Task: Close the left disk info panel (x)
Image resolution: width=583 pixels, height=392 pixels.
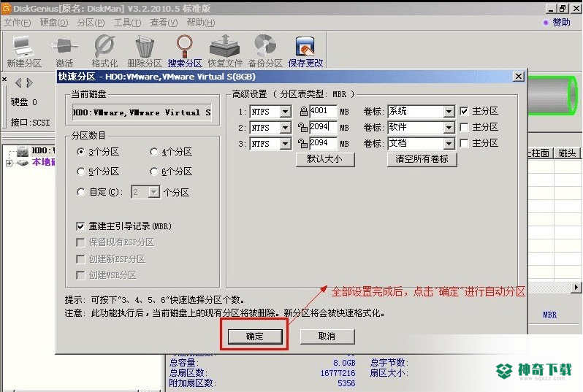Action: tap(4, 79)
